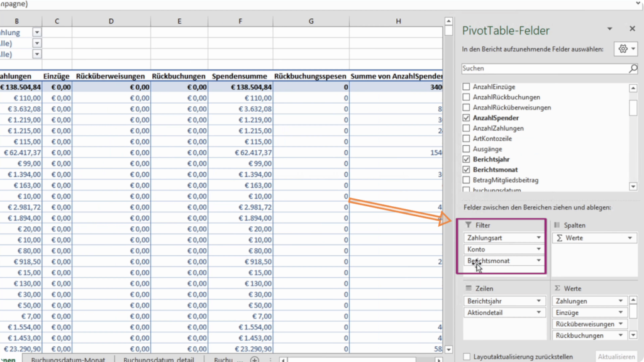
Task: Click the Rücküberweisungen heading cell
Action: tap(111, 76)
